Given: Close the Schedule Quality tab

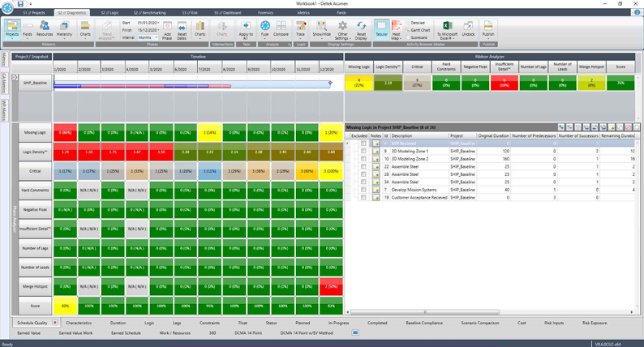Looking at the screenshot, I should coord(55,323).
